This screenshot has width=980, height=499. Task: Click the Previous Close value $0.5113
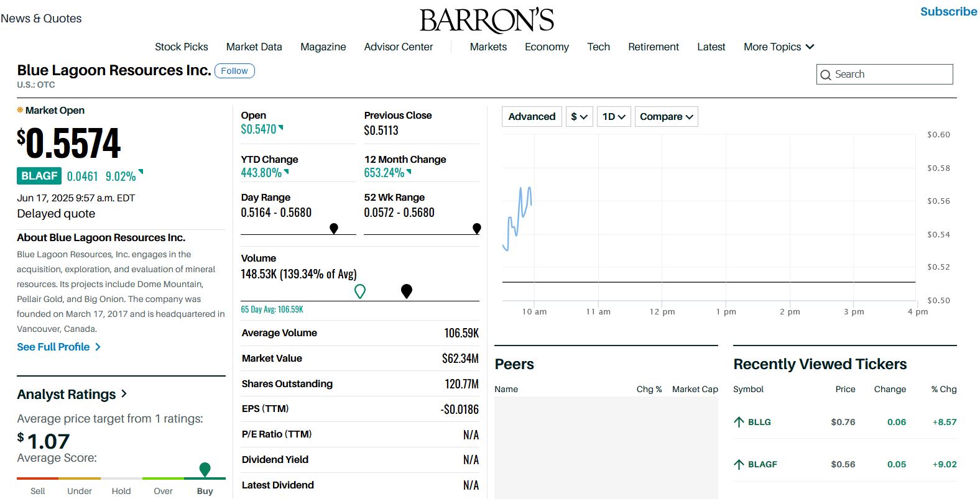(x=381, y=130)
